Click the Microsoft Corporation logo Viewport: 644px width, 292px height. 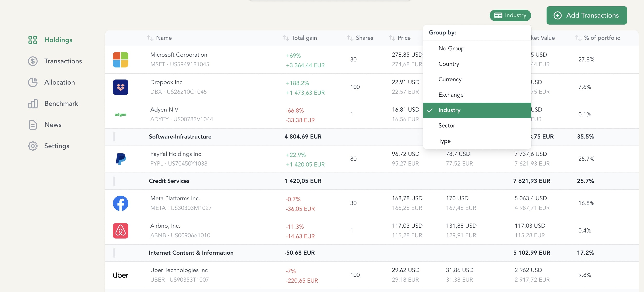(x=121, y=60)
